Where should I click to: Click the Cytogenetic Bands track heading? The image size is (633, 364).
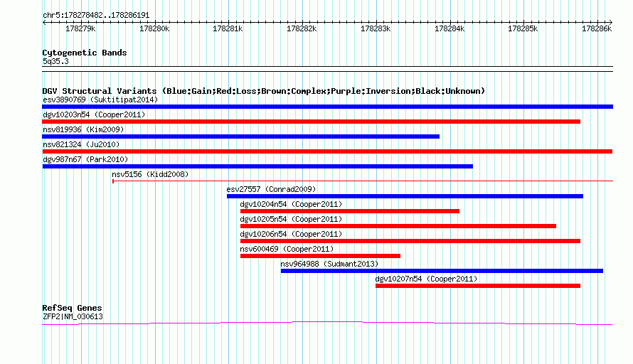(x=85, y=53)
